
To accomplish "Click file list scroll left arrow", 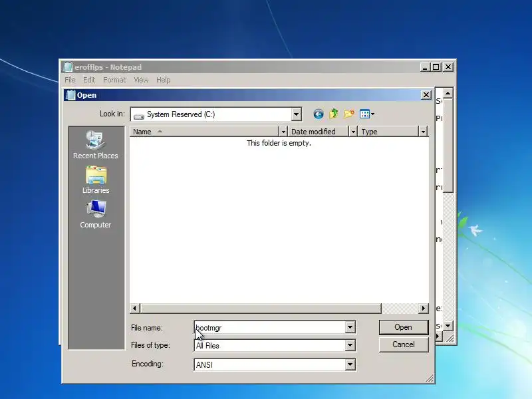I will [x=135, y=308].
